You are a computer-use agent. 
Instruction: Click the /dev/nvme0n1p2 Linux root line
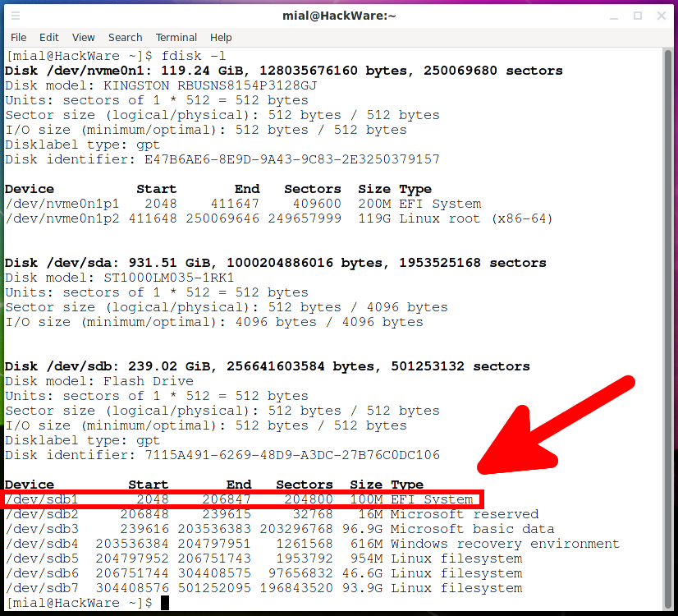279,218
